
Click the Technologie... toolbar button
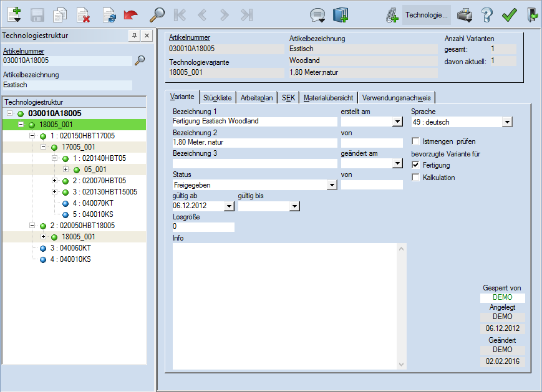pyautogui.click(x=427, y=14)
